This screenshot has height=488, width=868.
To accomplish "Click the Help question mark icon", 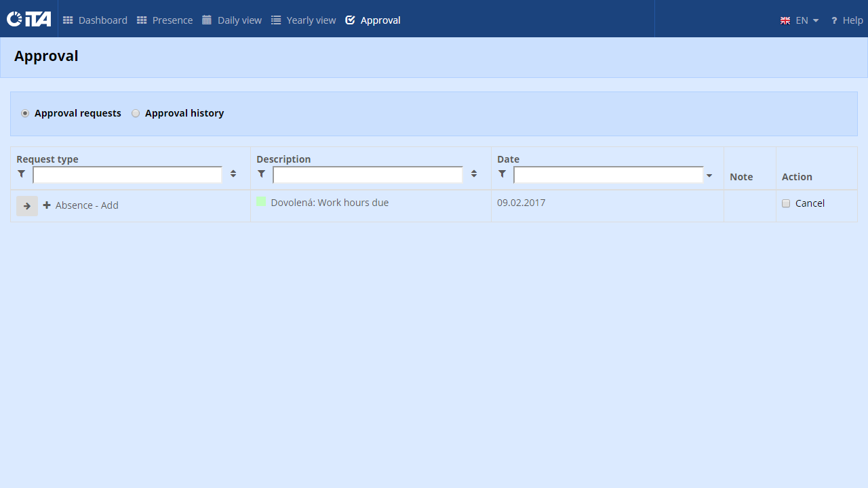I will 834,21.
